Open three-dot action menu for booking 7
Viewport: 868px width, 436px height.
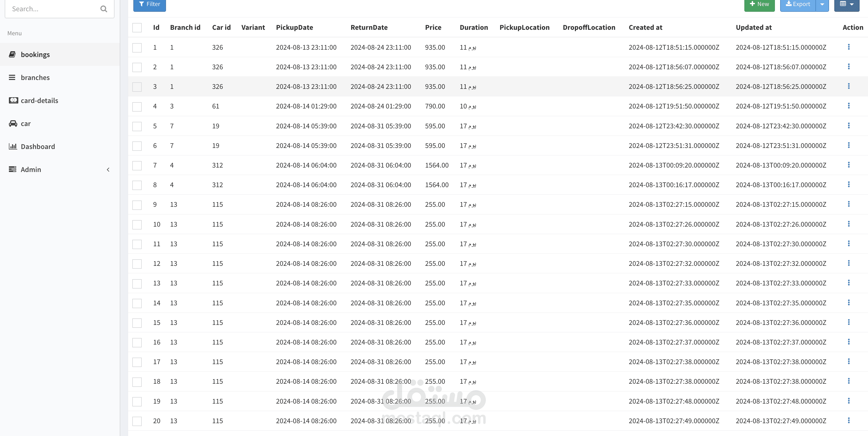click(848, 165)
